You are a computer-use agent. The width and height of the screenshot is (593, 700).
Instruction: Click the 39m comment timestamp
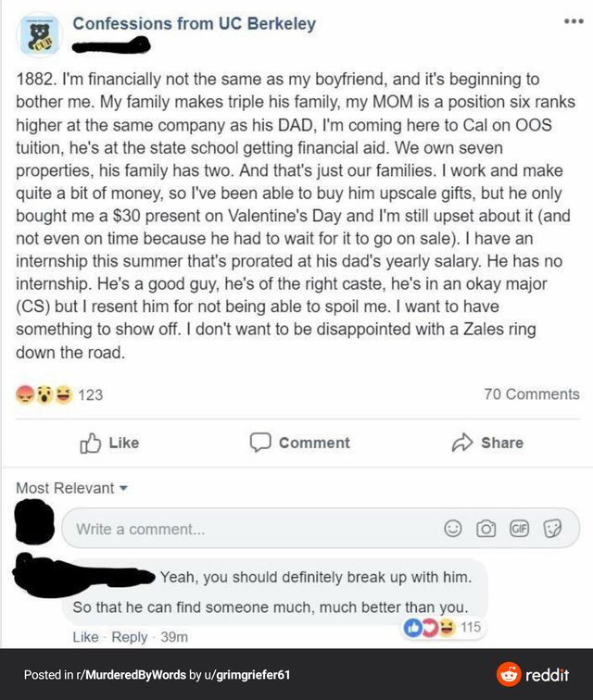175,637
